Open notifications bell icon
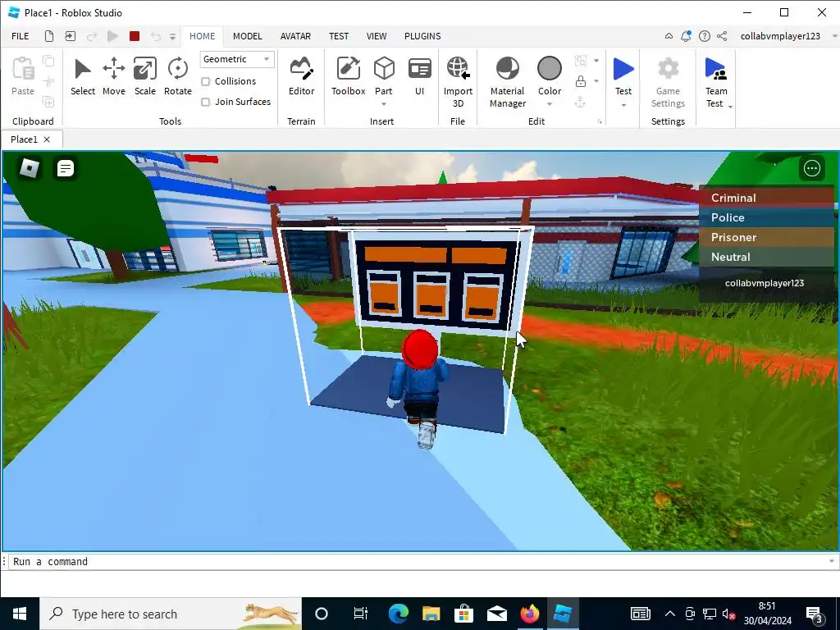This screenshot has width=840, height=630. click(x=686, y=36)
